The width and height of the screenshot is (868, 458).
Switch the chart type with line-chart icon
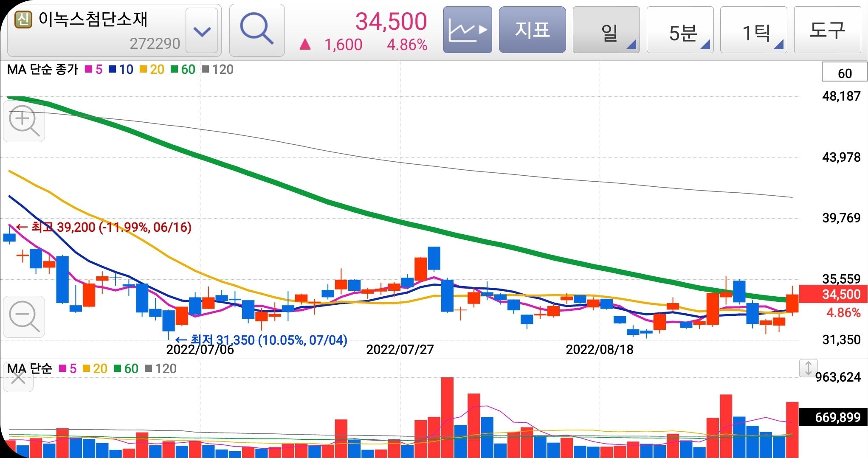(x=468, y=30)
